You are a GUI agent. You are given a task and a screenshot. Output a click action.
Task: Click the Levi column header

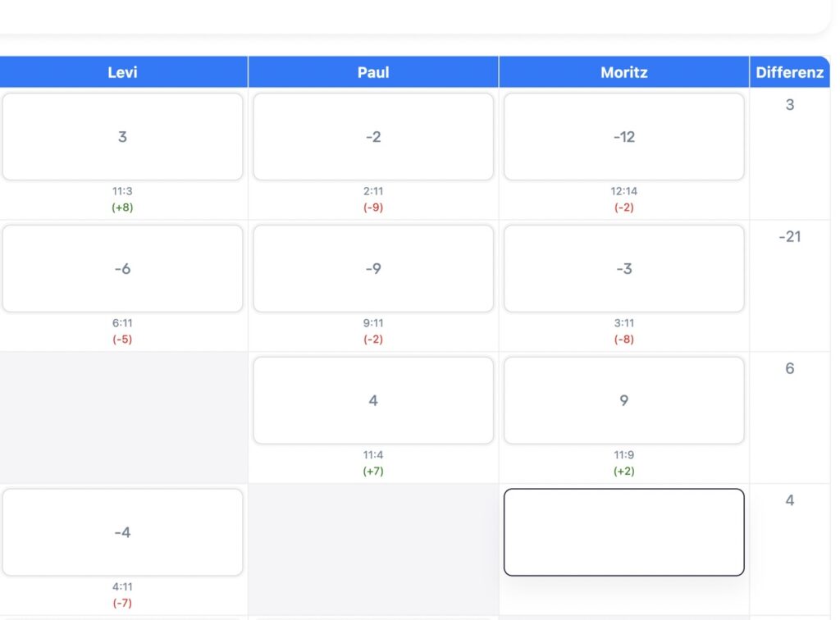(122, 72)
